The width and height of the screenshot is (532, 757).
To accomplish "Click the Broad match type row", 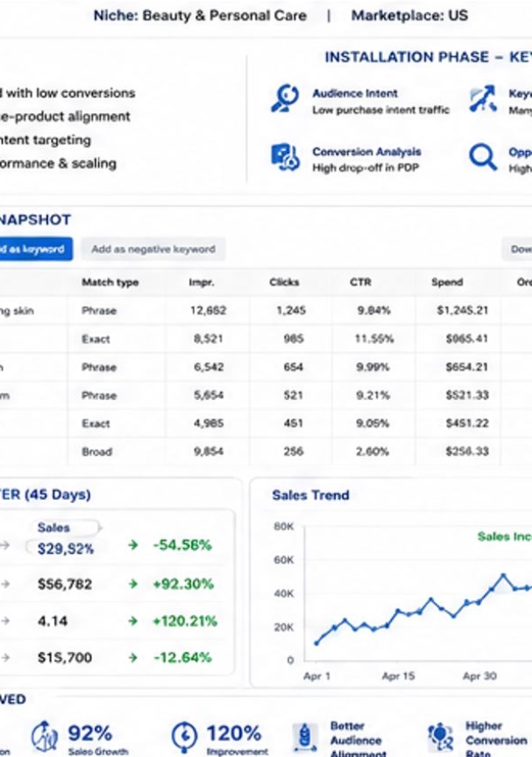I will click(x=266, y=452).
